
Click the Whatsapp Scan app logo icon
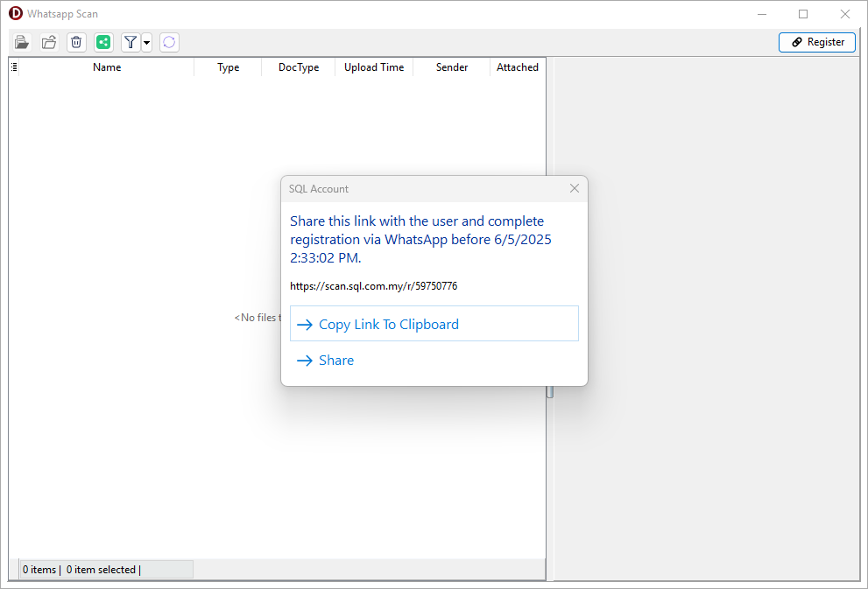click(x=16, y=13)
